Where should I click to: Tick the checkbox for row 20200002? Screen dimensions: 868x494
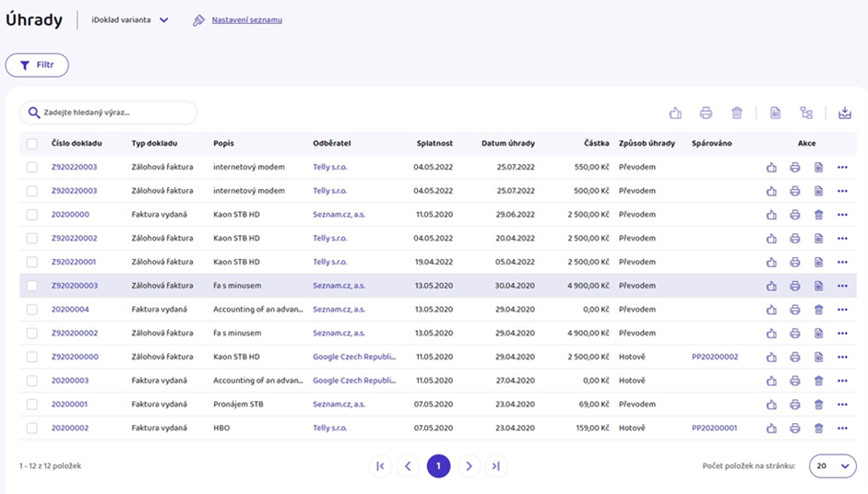point(32,429)
